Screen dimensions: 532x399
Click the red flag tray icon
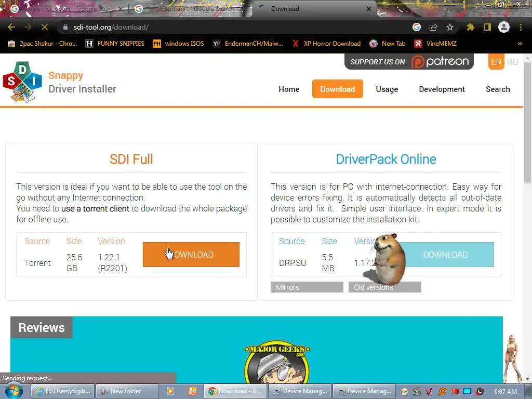coord(455,392)
